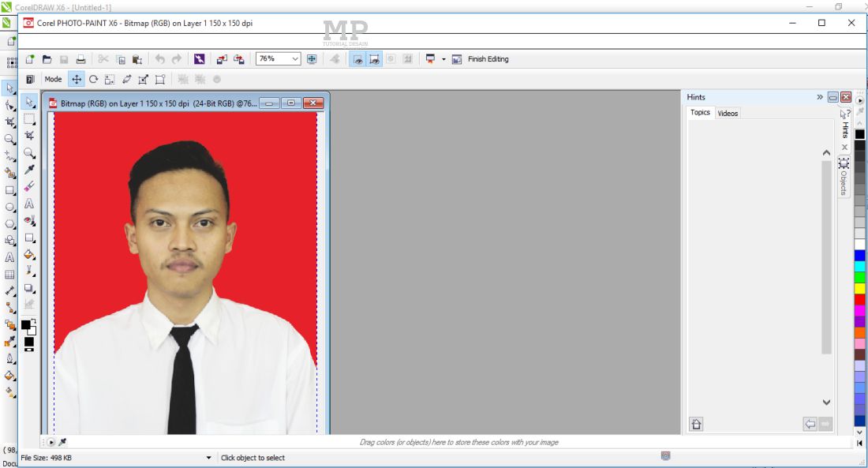Click the New document icon in Photo-Paint toolbar
This screenshot has height=468, width=868.
30,59
